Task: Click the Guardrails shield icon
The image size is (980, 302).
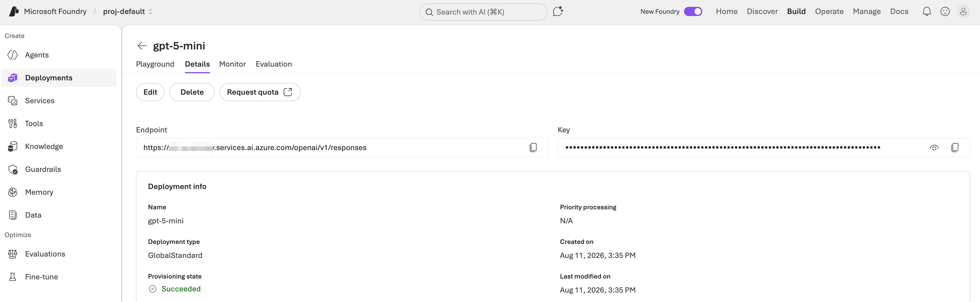Action: (x=13, y=169)
